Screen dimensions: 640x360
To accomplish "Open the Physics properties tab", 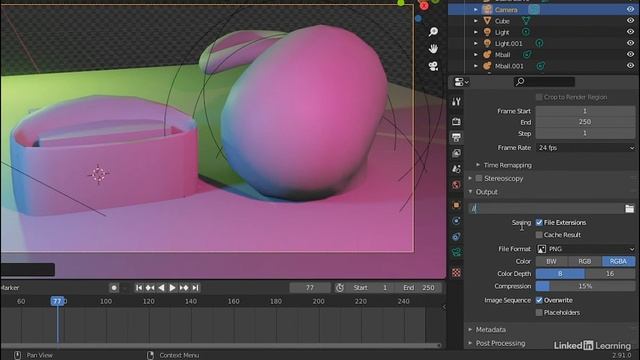I will coord(456,221).
